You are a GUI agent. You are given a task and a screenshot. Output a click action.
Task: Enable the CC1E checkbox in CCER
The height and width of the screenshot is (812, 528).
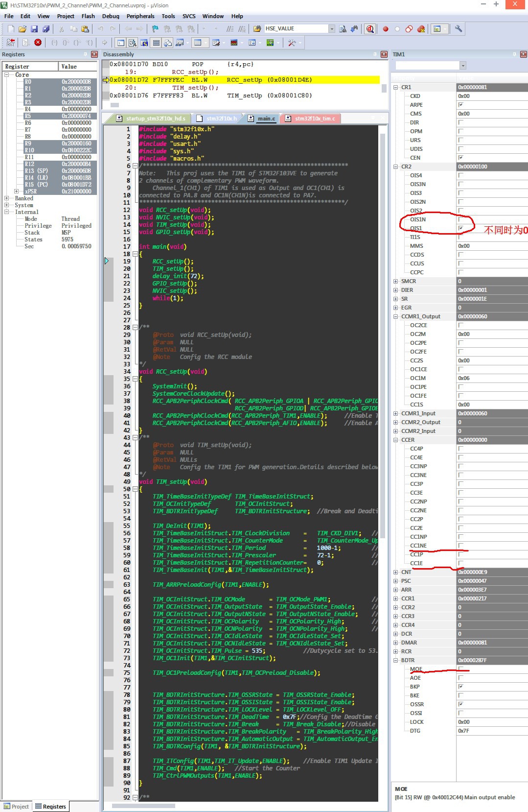[460, 563]
